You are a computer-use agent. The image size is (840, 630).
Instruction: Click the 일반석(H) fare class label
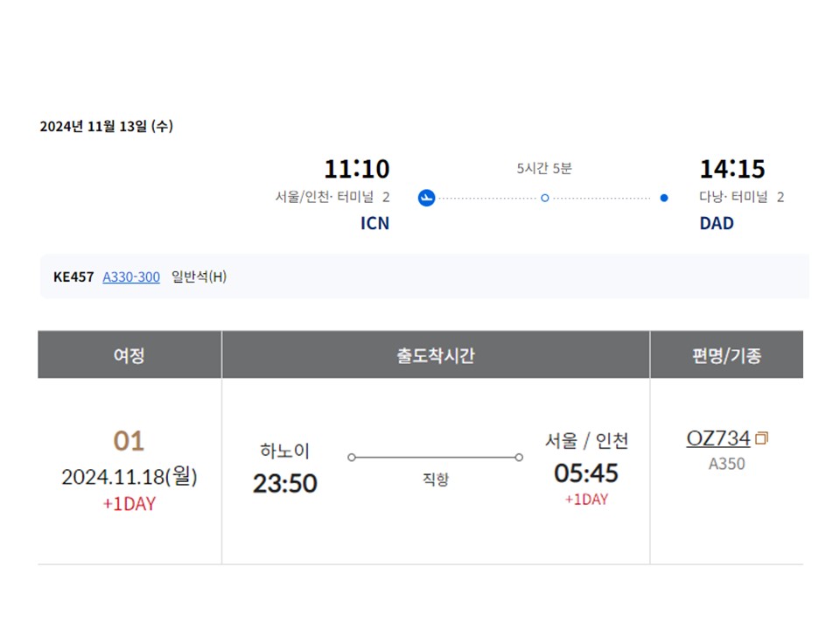pyautogui.click(x=199, y=277)
